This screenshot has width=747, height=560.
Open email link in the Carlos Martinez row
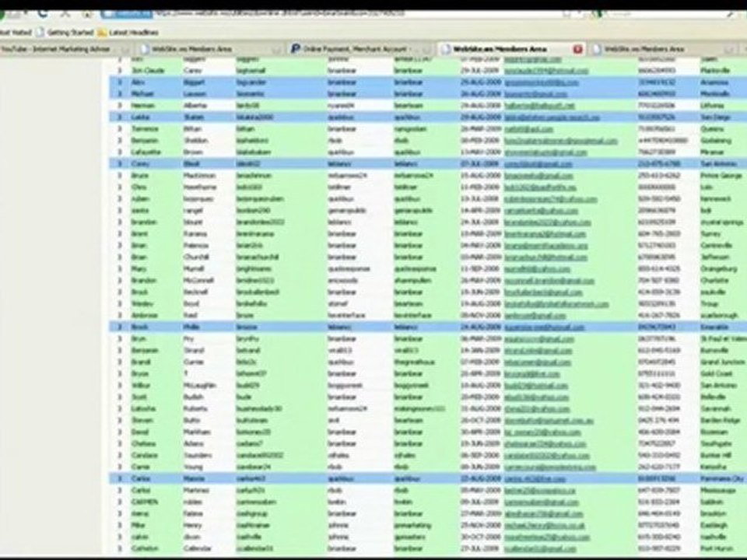point(540,491)
